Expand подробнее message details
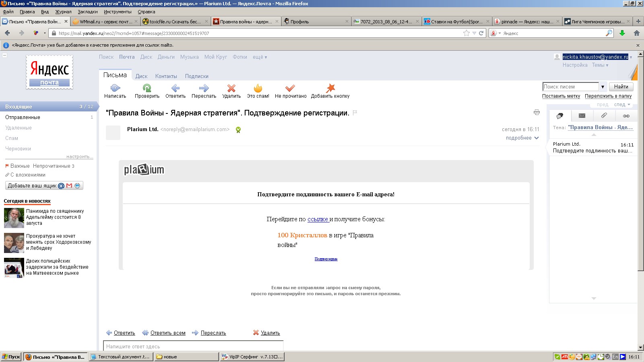 [522, 138]
